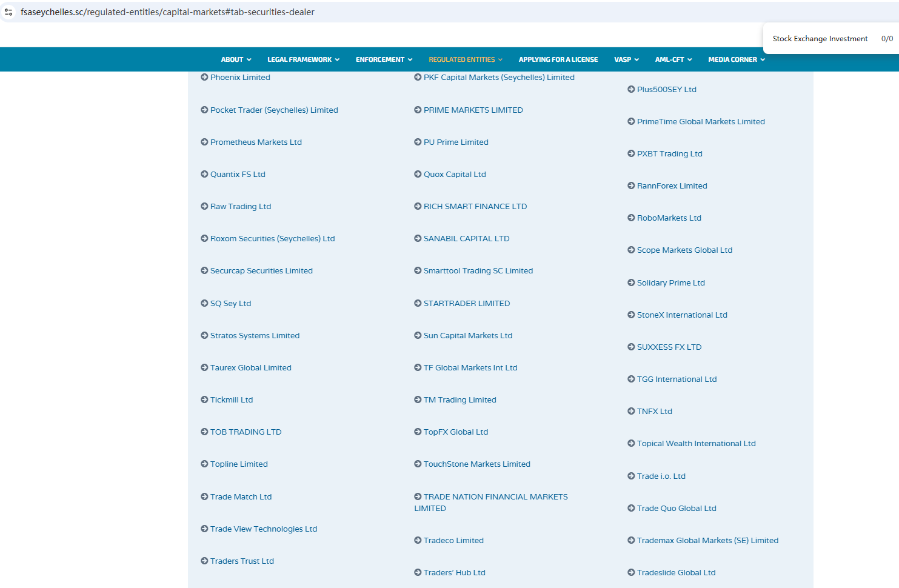The width and height of the screenshot is (899, 588).
Task: Click arrow icon beside SQ Sey Ltd
Action: click(204, 303)
